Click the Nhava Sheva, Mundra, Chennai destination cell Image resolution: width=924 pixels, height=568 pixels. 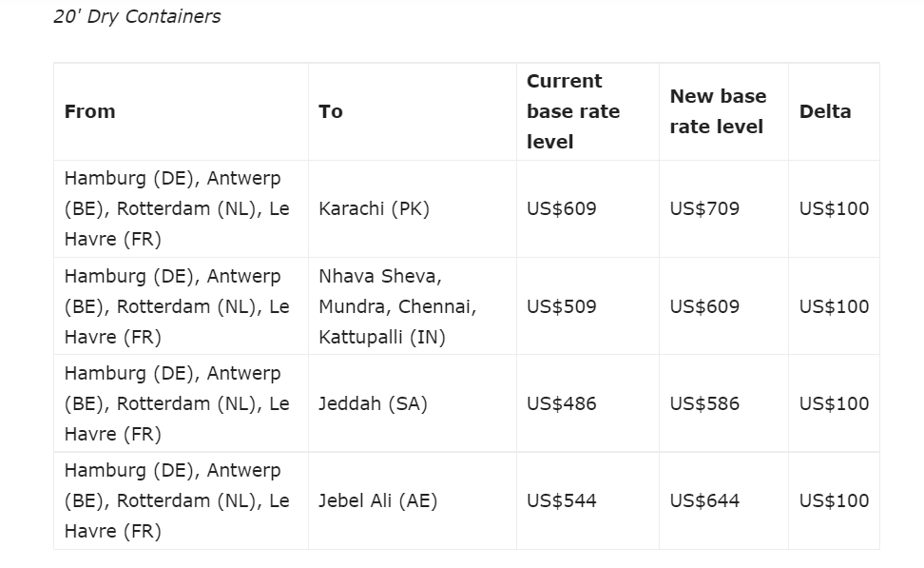(397, 306)
